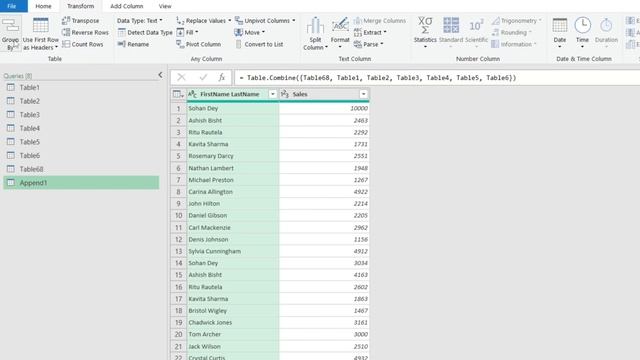Click the Group By icon
This screenshot has width=640, height=360.
tap(11, 26)
